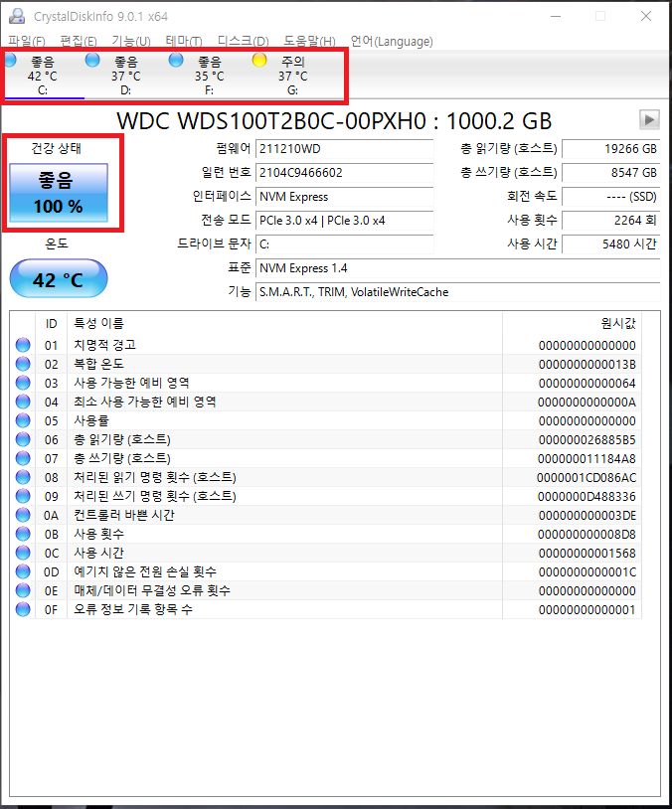This screenshot has height=809, width=672.
Task: Click raw value 0000001CD086AC
Action: pyautogui.click(x=587, y=478)
